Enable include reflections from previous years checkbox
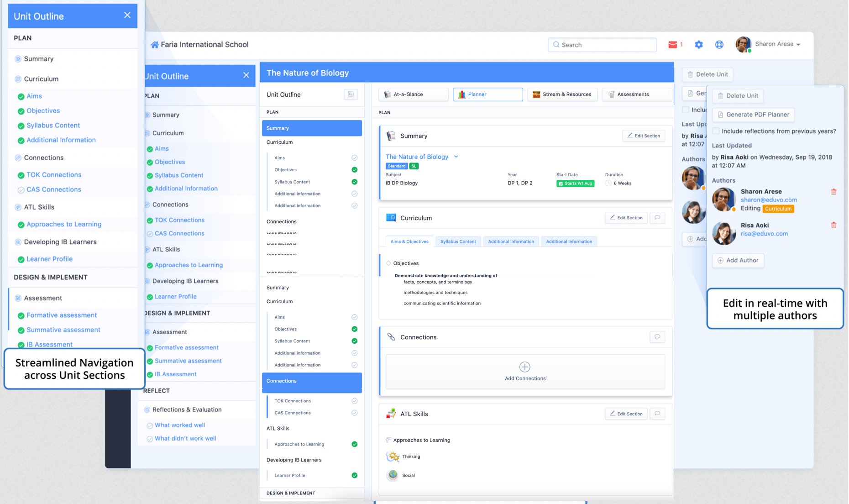The image size is (849, 504). pos(716,131)
